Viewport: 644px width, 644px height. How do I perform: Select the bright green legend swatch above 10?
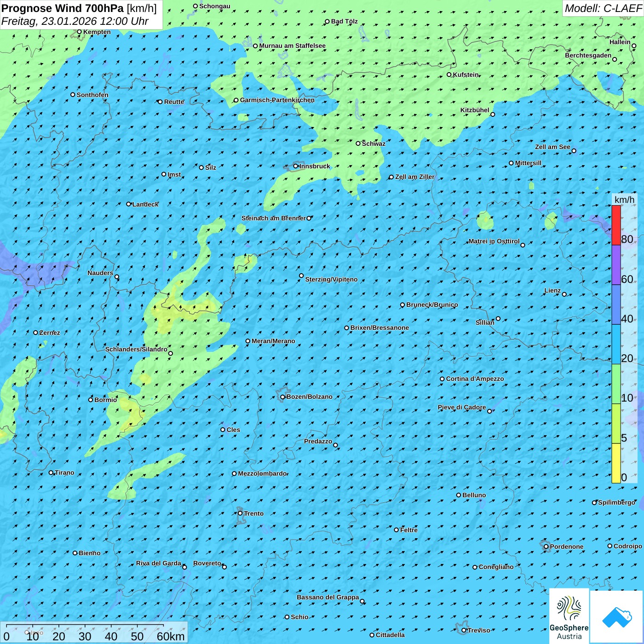tap(616, 384)
